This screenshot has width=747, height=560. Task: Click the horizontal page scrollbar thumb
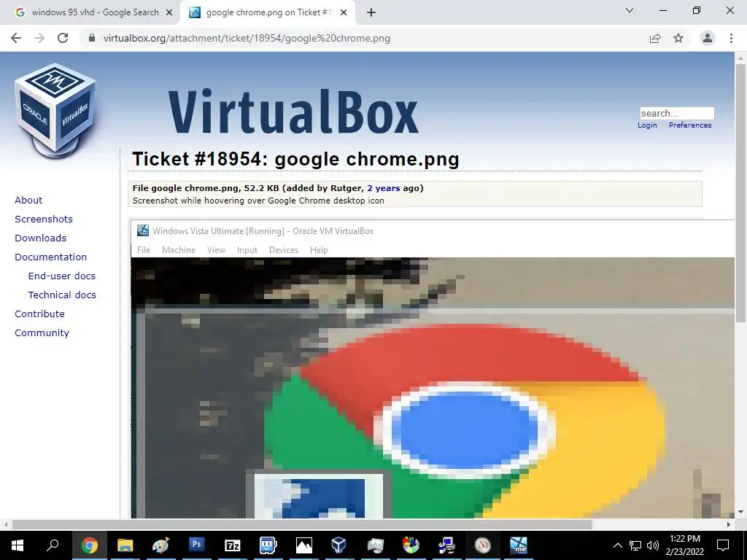[302, 524]
